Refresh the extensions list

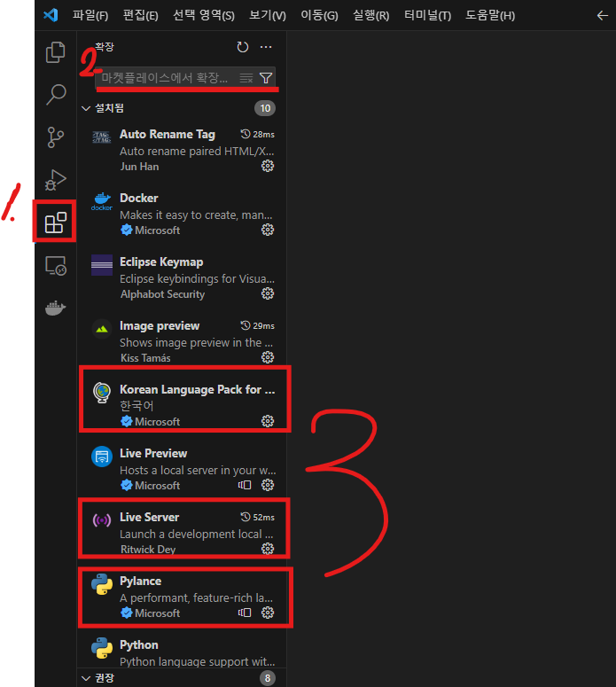tap(242, 47)
